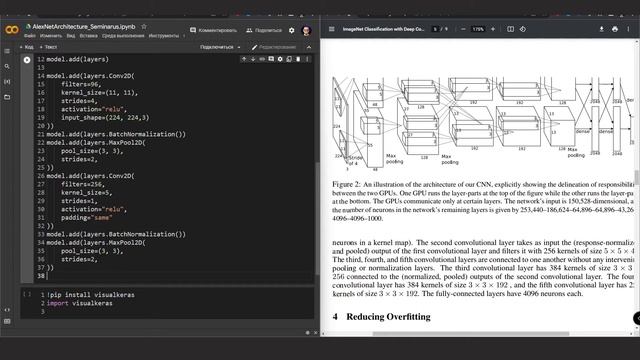Viewport: 640px width, 360px height.
Task: Click the PDF vertical scrollbar thumb
Action: tap(637, 178)
